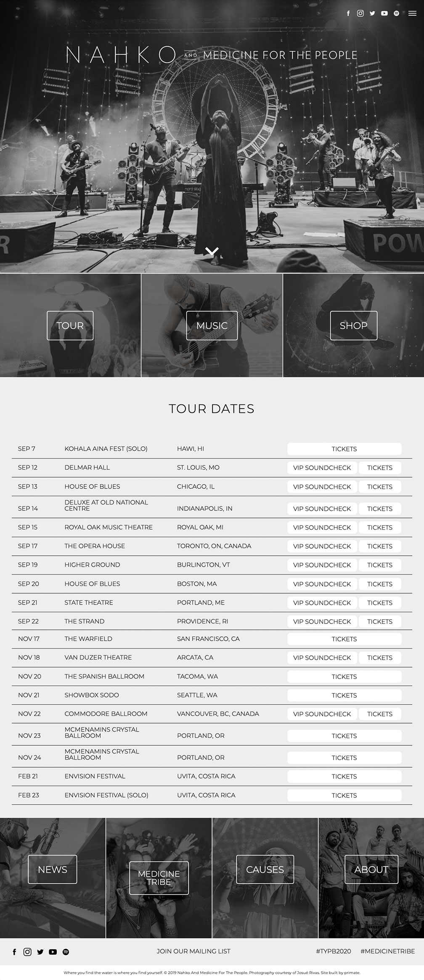Viewport: 424px width, 980px height.
Task: Open the TOUR section tile
Action: (x=70, y=325)
